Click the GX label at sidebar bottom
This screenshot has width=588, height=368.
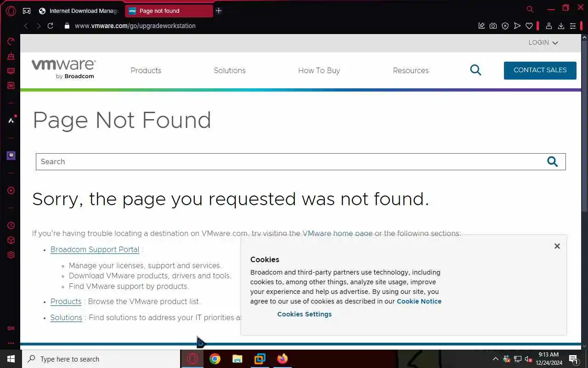pos(11,328)
